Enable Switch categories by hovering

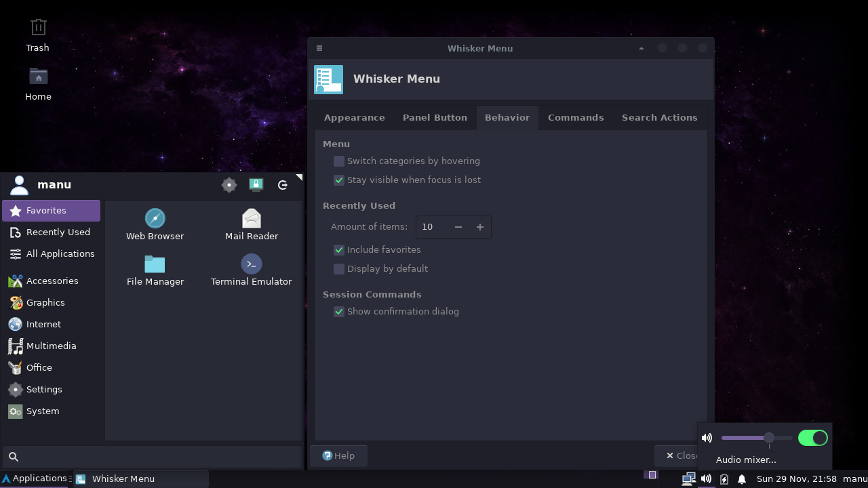click(339, 161)
